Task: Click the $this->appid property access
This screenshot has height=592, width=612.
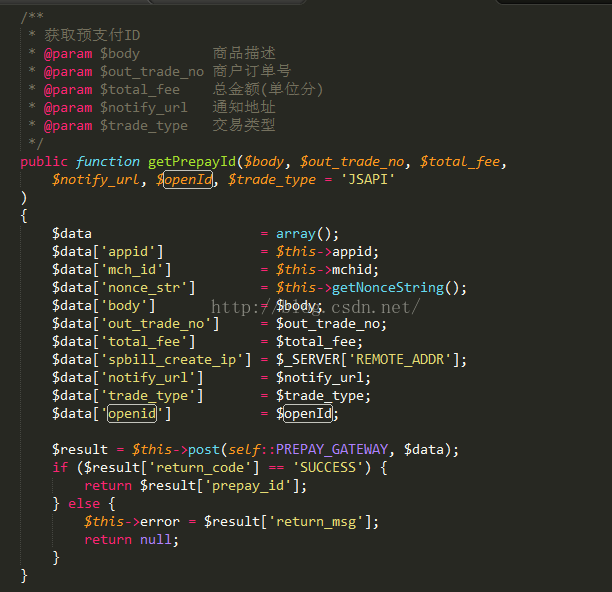Action: pos(327,251)
